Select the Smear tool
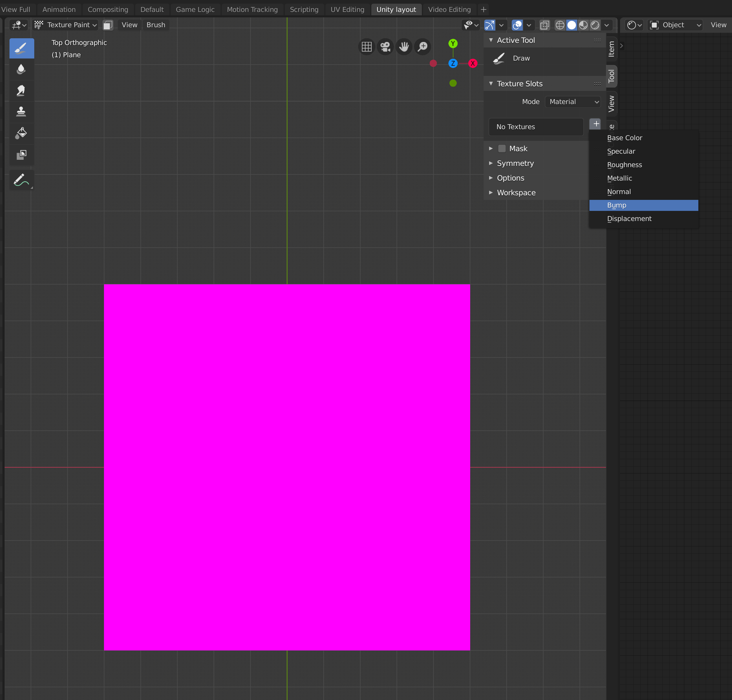Image resolution: width=732 pixels, height=700 pixels. pos(21,90)
